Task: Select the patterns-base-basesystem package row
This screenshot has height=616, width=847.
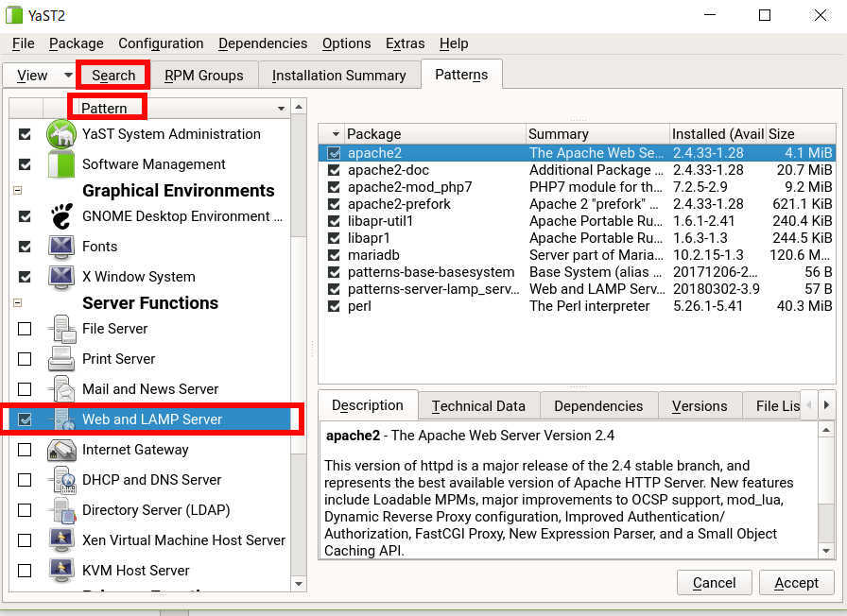Action: point(577,272)
